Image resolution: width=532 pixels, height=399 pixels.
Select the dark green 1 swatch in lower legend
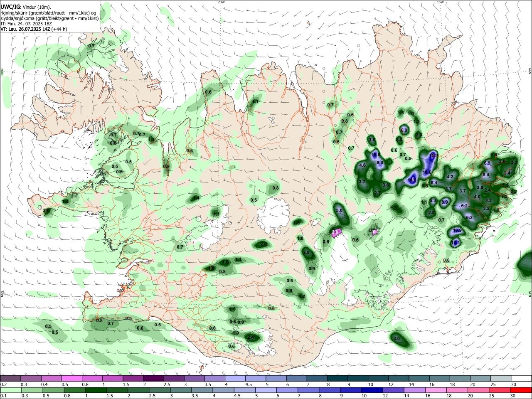96,390
